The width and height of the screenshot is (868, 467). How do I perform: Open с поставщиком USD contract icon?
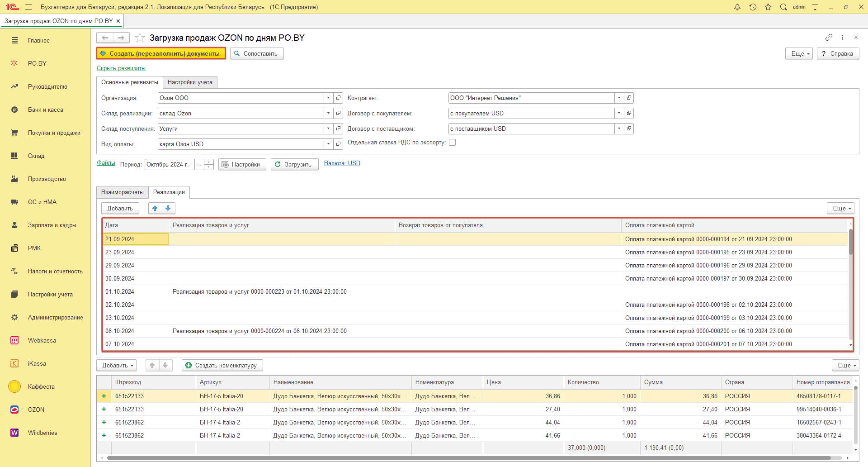point(629,129)
